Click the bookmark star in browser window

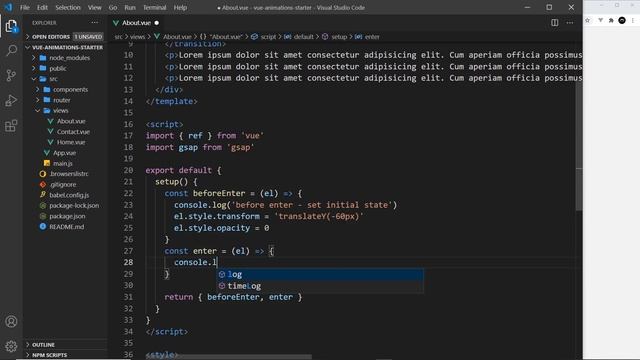coord(588,20)
